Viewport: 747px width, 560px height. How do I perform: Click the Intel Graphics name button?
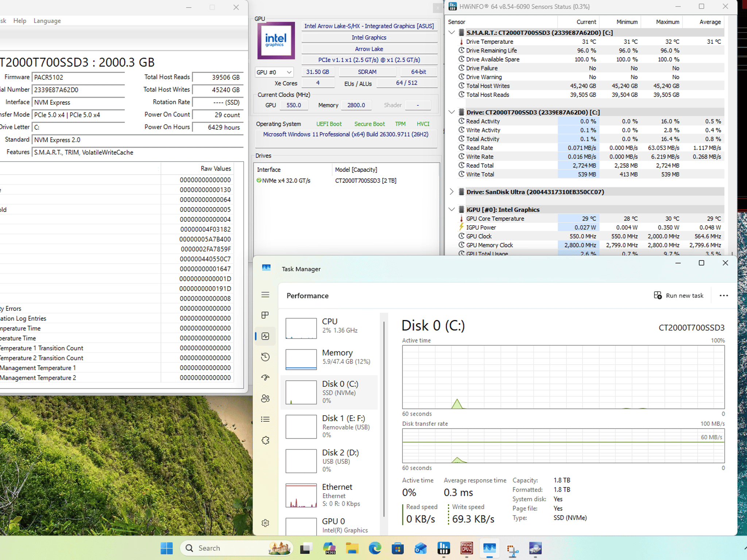tap(369, 38)
